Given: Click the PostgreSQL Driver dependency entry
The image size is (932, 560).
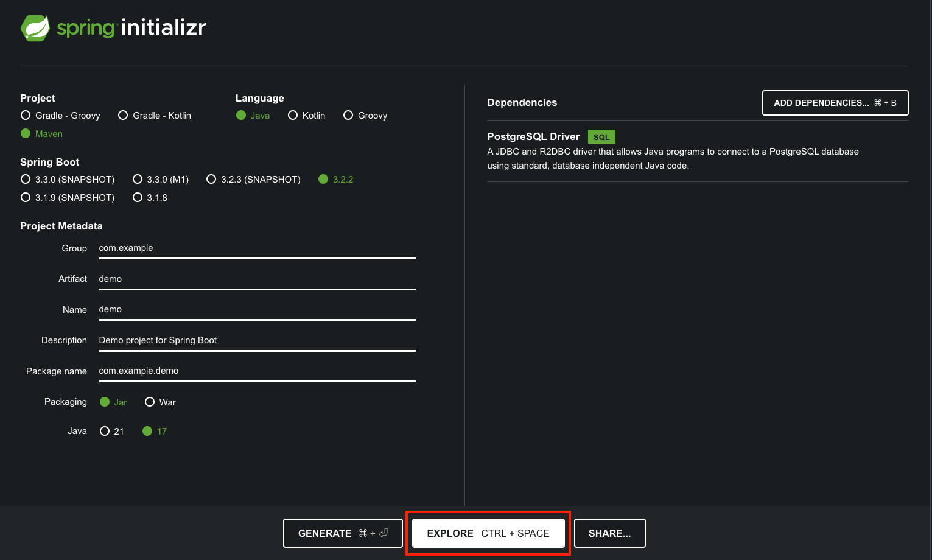Looking at the screenshot, I should click(x=533, y=136).
